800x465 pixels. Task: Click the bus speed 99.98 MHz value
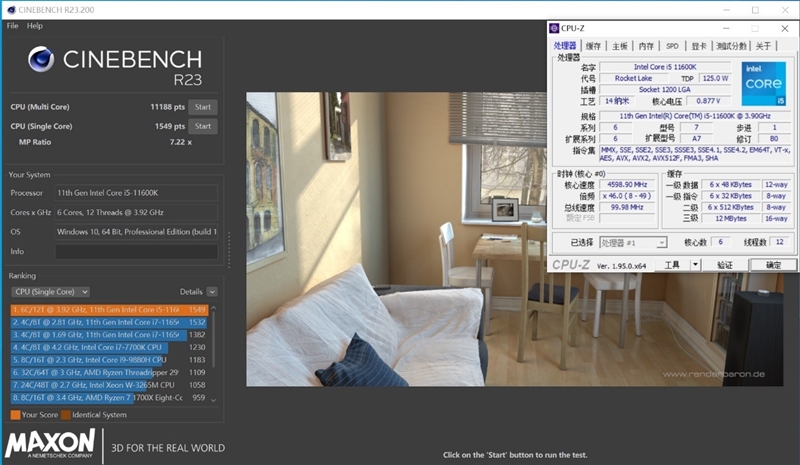[627, 207]
